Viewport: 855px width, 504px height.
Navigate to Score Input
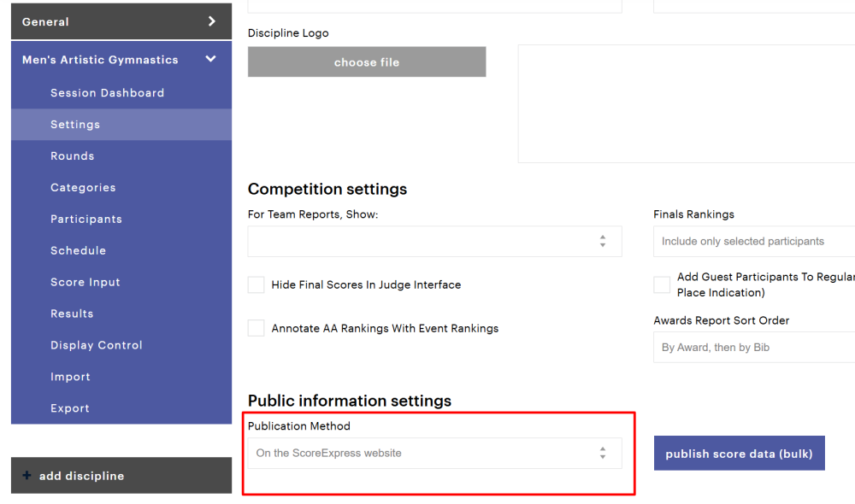[x=85, y=283]
